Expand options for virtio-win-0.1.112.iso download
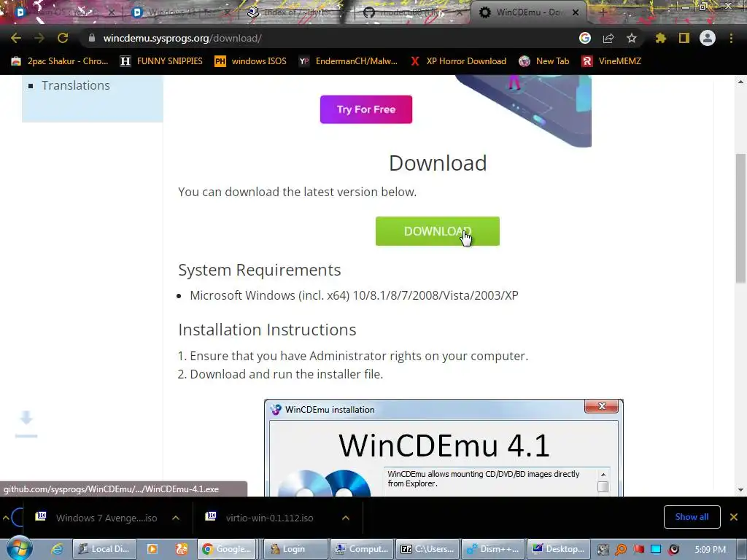Image resolution: width=747 pixels, height=560 pixels. point(346,518)
